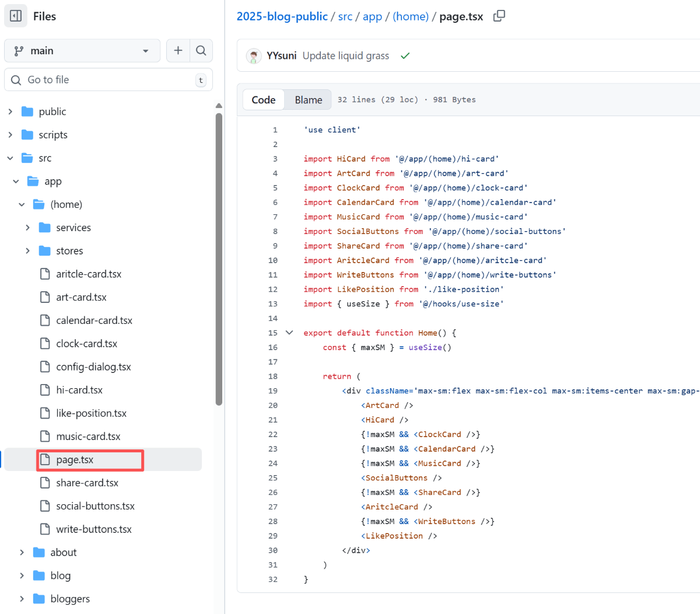Switch to the Blame tab

click(x=308, y=100)
